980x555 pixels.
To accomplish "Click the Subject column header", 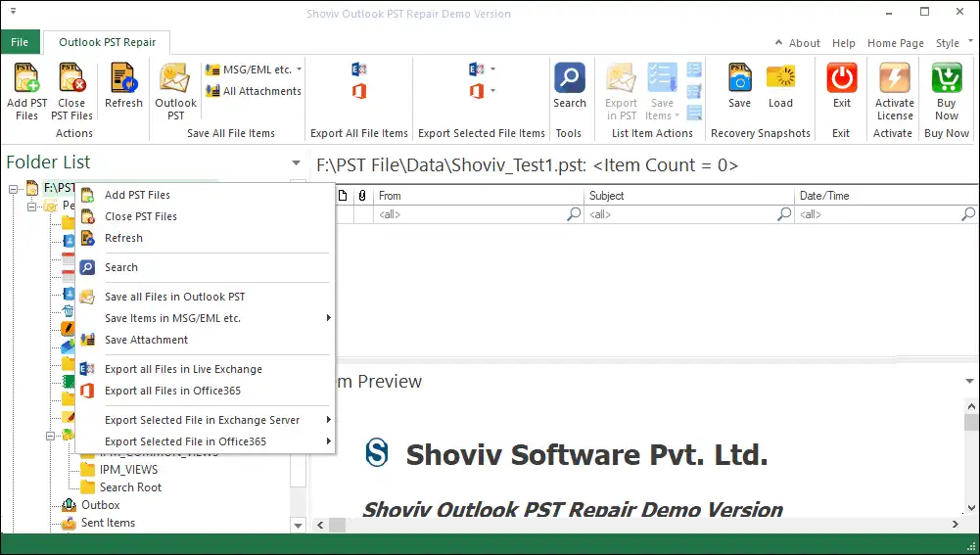I will tap(689, 196).
